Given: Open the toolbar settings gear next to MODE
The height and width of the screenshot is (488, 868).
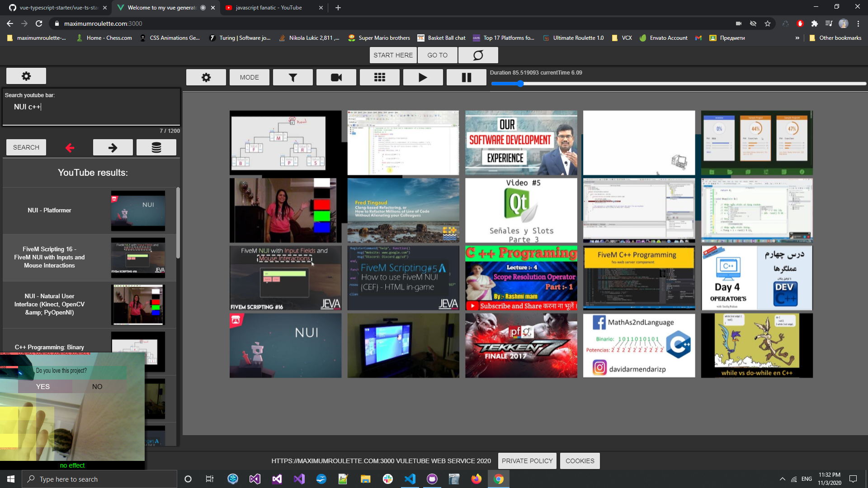Looking at the screenshot, I should point(206,77).
